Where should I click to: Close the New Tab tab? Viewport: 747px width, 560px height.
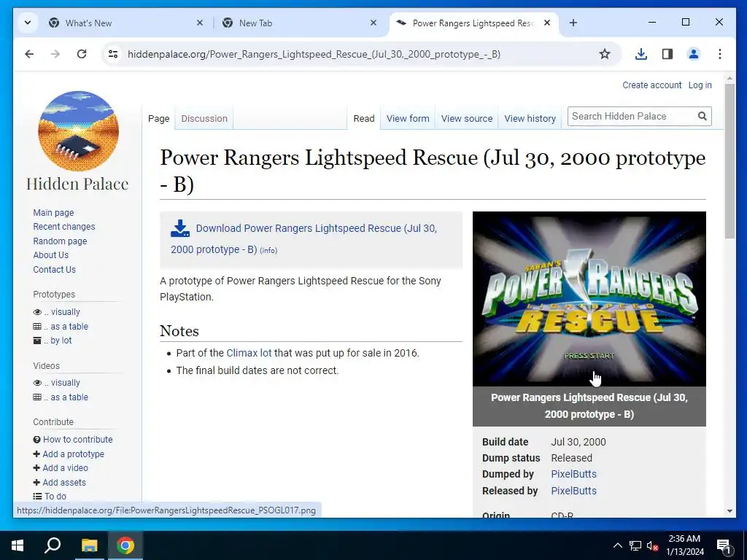[x=373, y=23]
